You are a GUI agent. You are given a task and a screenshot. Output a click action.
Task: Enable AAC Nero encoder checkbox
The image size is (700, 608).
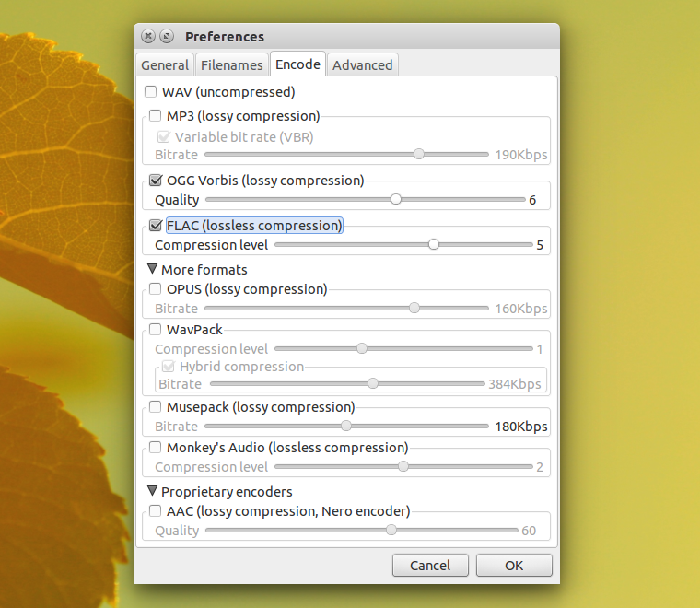155,511
